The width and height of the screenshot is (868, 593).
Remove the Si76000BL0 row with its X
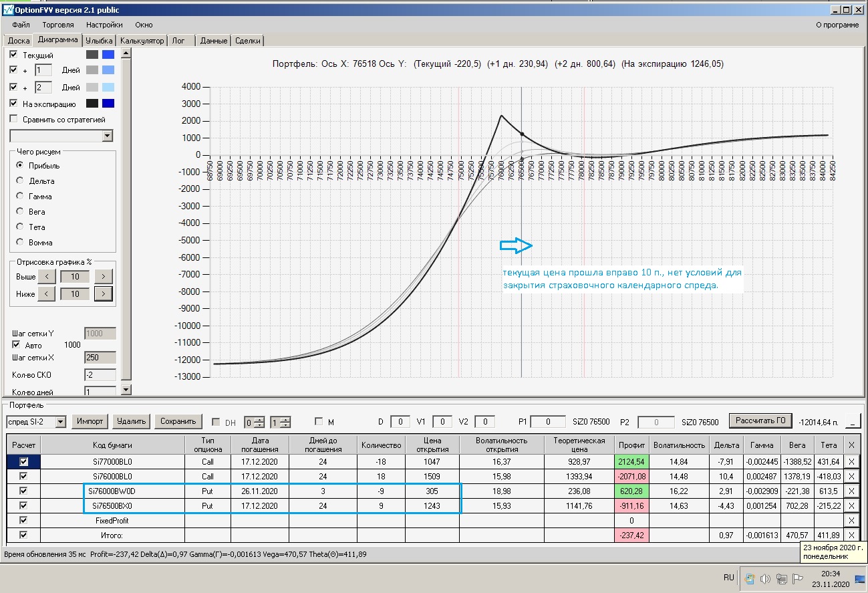click(851, 476)
